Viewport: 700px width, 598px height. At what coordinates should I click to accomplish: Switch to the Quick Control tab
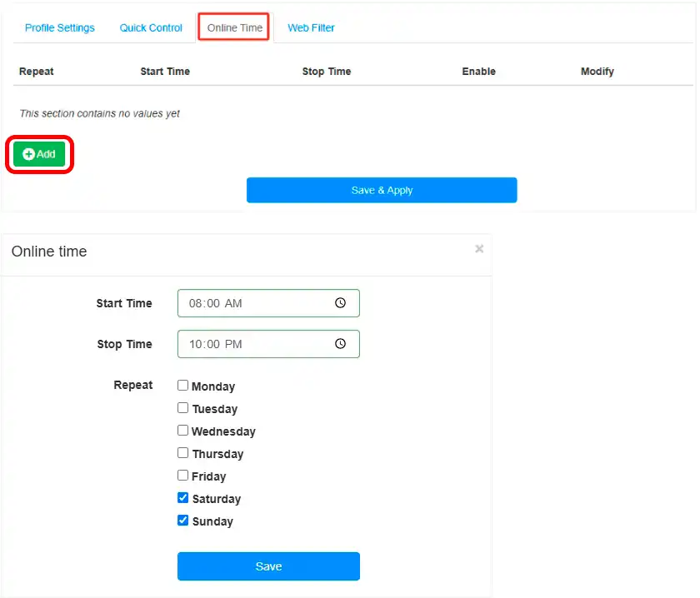151,27
